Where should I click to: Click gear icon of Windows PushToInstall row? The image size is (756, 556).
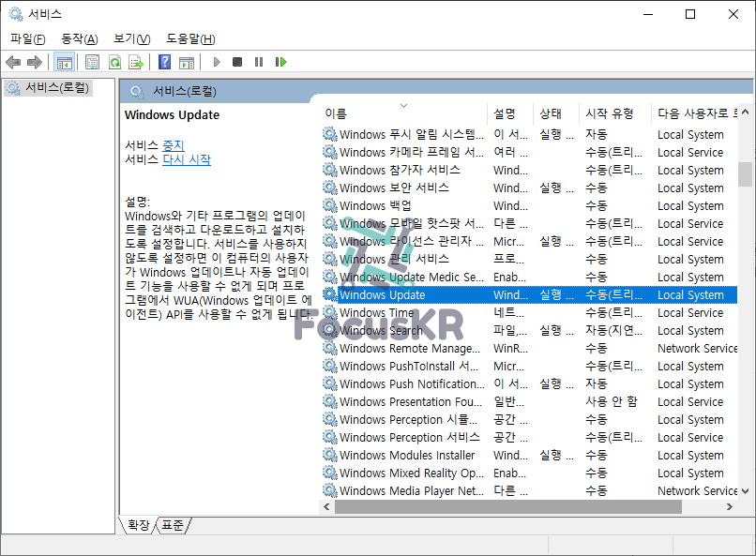330,366
